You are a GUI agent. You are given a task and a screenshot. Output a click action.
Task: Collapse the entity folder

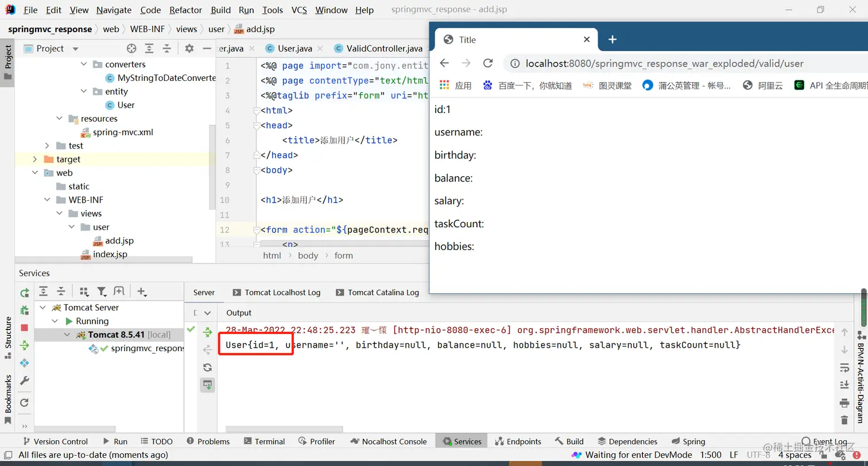pyautogui.click(x=84, y=91)
